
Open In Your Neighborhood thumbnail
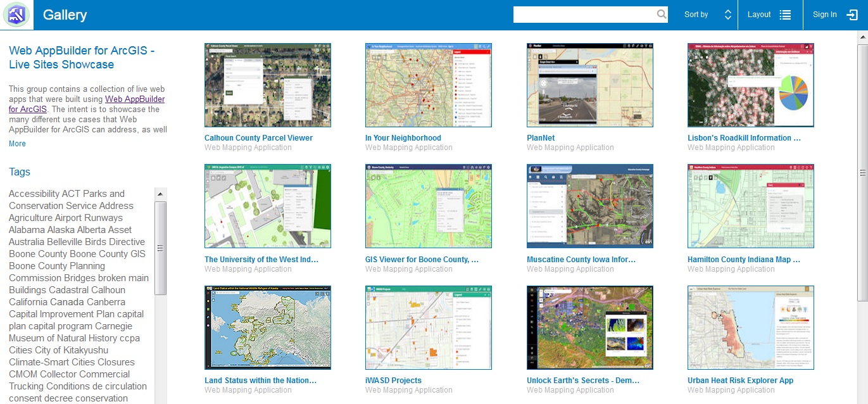pos(429,85)
